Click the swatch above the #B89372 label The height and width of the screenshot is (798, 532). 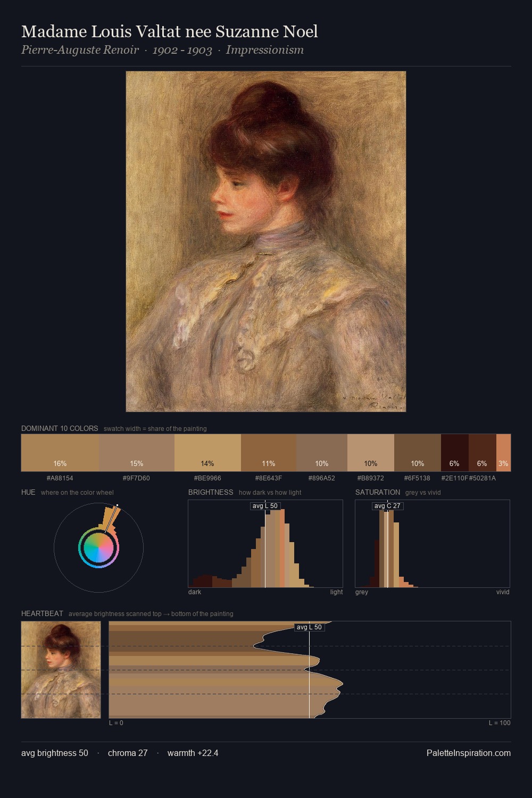371,453
